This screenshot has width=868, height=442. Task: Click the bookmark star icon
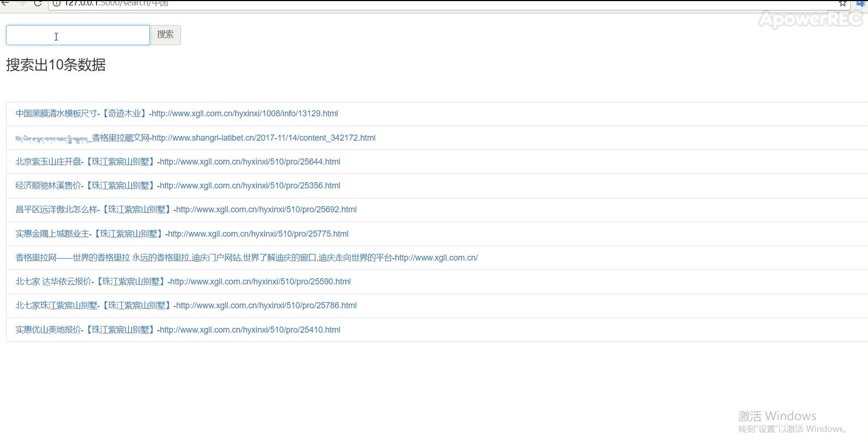[x=843, y=3]
